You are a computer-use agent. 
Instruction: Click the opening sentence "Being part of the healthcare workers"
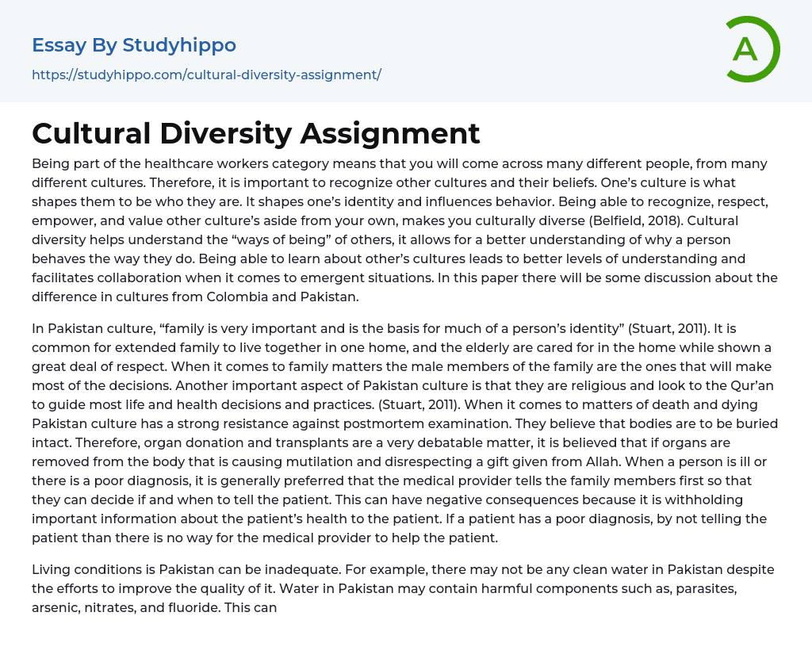[141, 163]
